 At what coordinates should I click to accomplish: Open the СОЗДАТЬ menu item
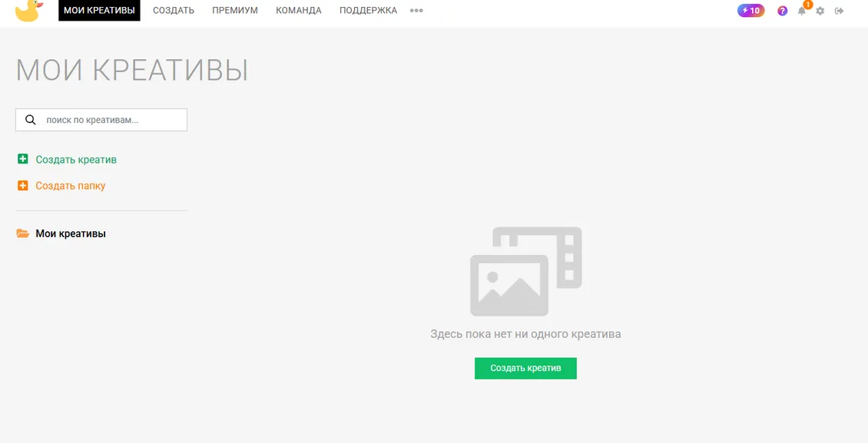coord(174,11)
